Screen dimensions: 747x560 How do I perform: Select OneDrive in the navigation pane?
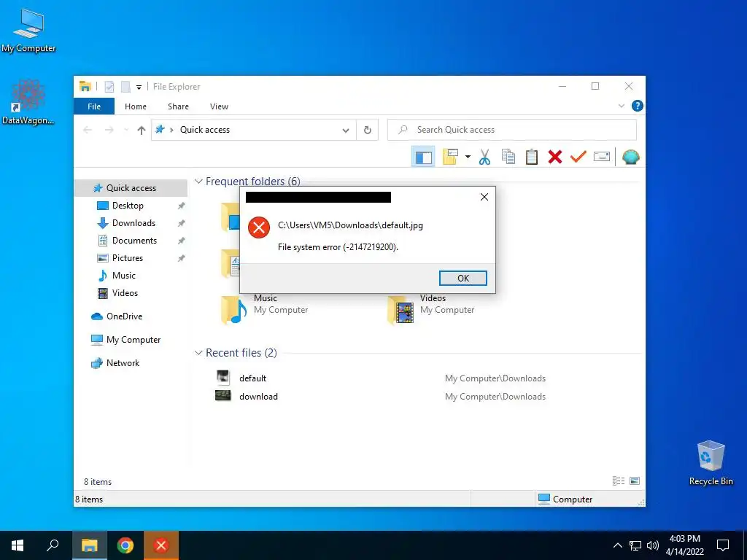(124, 316)
